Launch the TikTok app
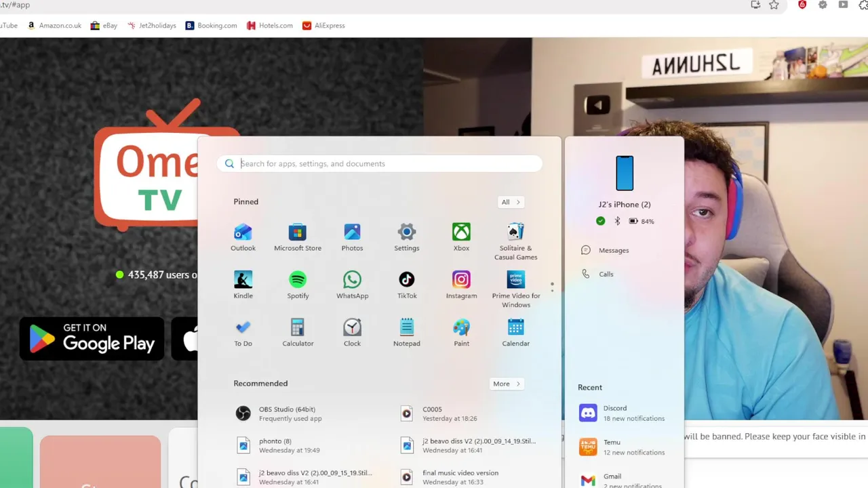 tap(407, 285)
